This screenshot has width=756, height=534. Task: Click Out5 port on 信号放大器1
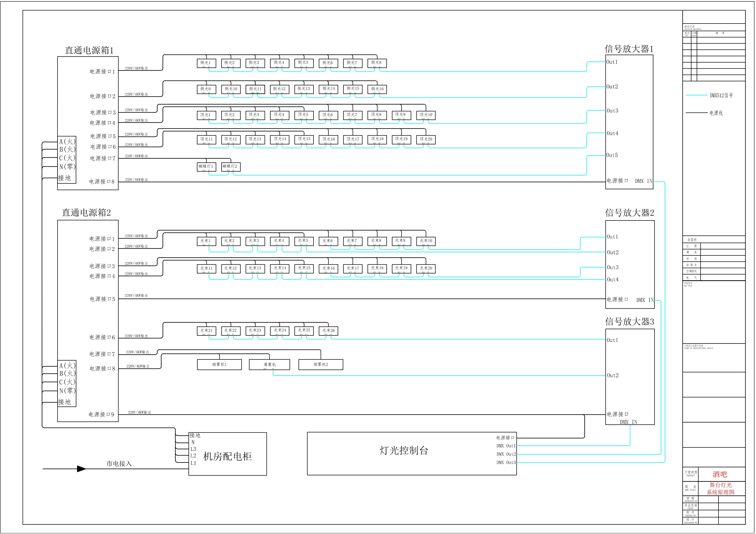612,155
